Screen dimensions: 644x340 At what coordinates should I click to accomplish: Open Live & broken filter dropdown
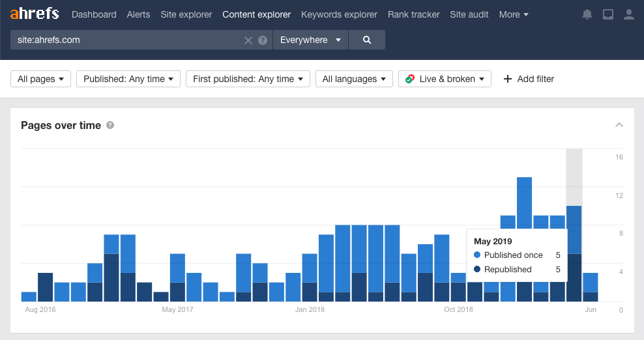tap(445, 79)
